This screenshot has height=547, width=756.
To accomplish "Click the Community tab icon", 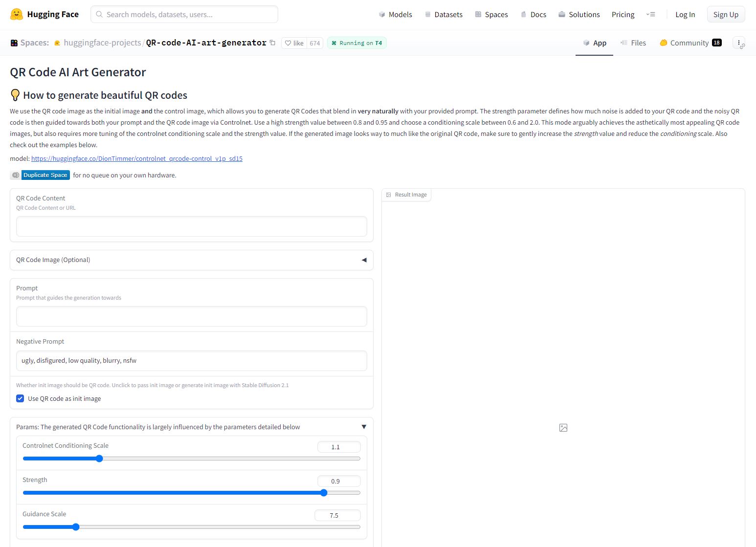I will 664,43.
